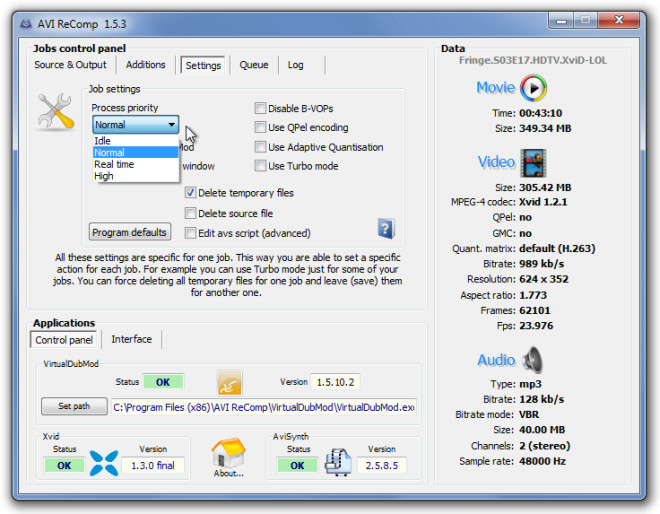Click the audio type mp3
660x514 pixels.
[x=530, y=384]
